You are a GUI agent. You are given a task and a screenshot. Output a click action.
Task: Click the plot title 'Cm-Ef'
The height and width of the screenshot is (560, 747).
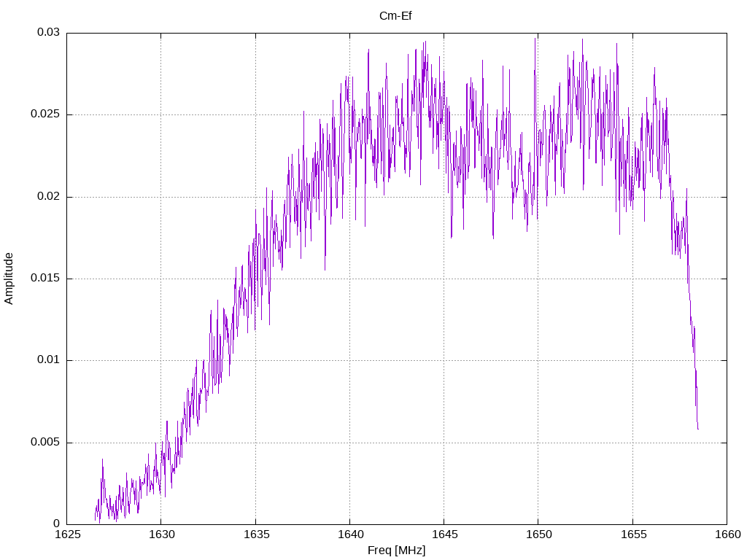[x=395, y=16]
